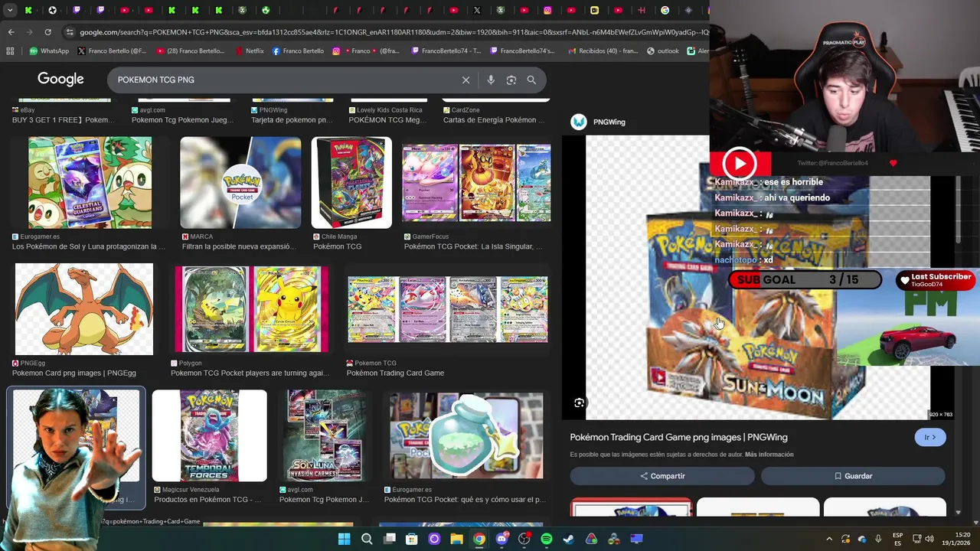The height and width of the screenshot is (551, 980).
Task: Open the Temporal Forces Magicsur Venezuela thumbnail
Action: coord(209,435)
